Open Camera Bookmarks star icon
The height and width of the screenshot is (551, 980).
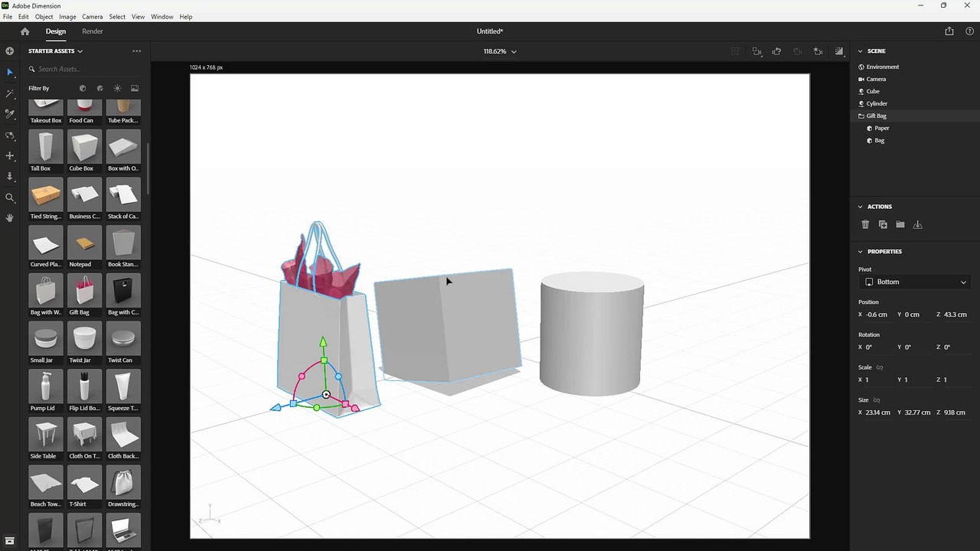click(818, 51)
